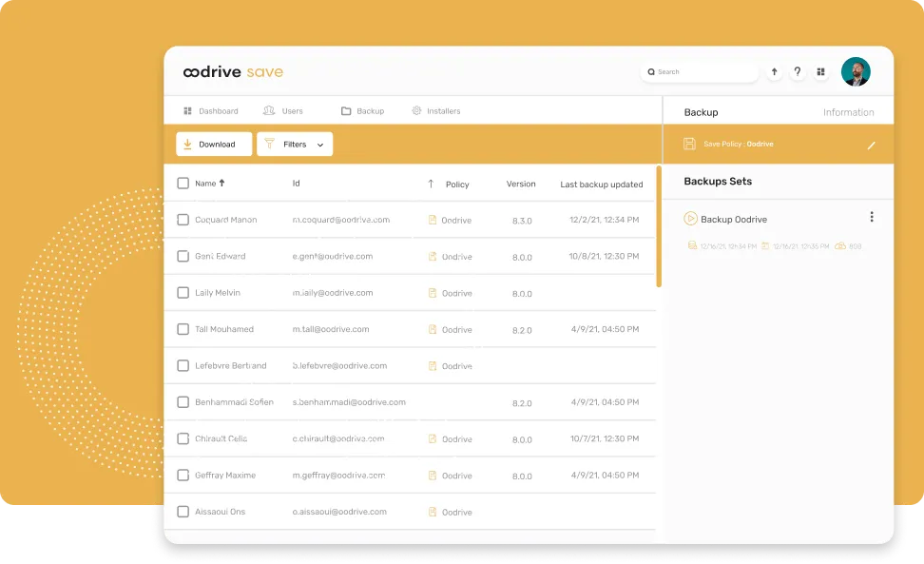This screenshot has height=564, width=924.
Task: Open the Backup folder tab
Action: pos(362,110)
